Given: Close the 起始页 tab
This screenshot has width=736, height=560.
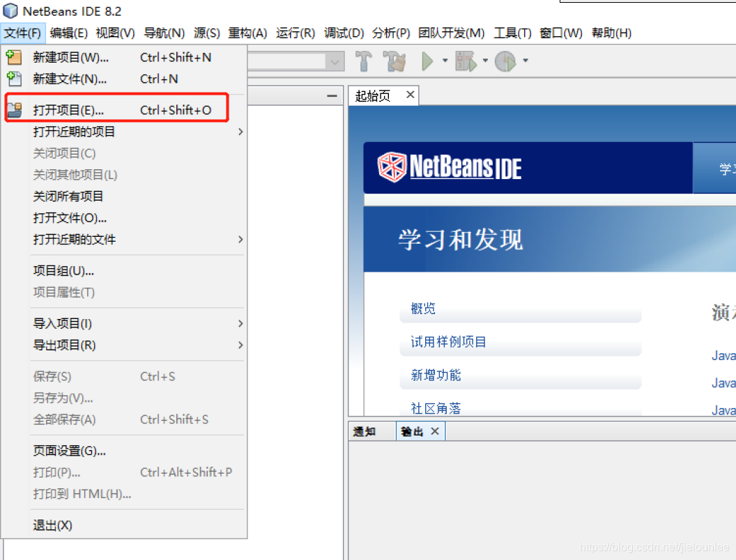Looking at the screenshot, I should [411, 95].
